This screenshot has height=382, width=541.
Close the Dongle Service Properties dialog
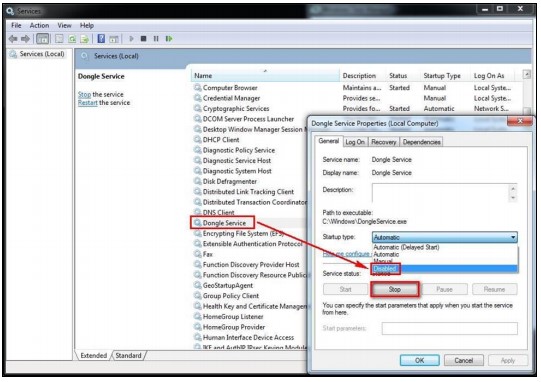tap(520, 121)
